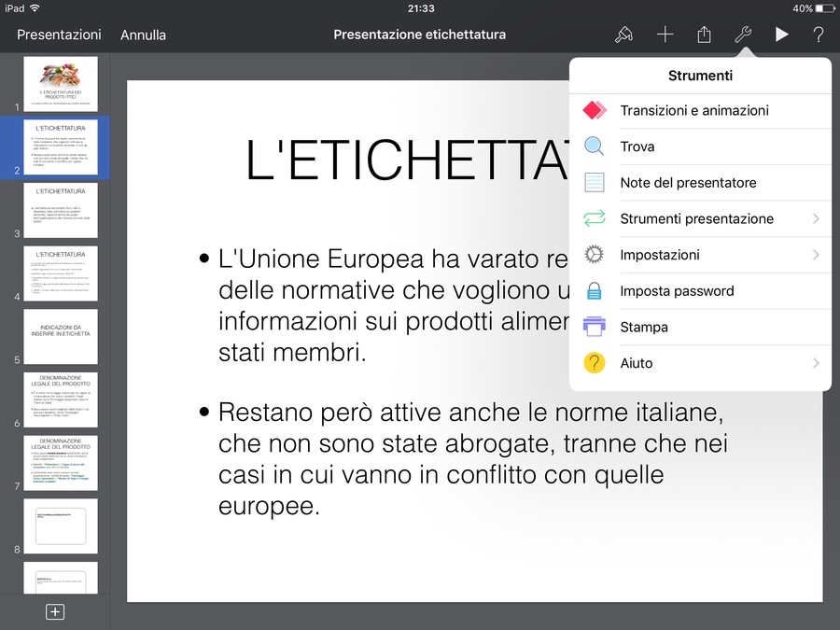This screenshot has height=630, width=840.
Task: Tap the wrench Tools icon
Action: coord(743,35)
